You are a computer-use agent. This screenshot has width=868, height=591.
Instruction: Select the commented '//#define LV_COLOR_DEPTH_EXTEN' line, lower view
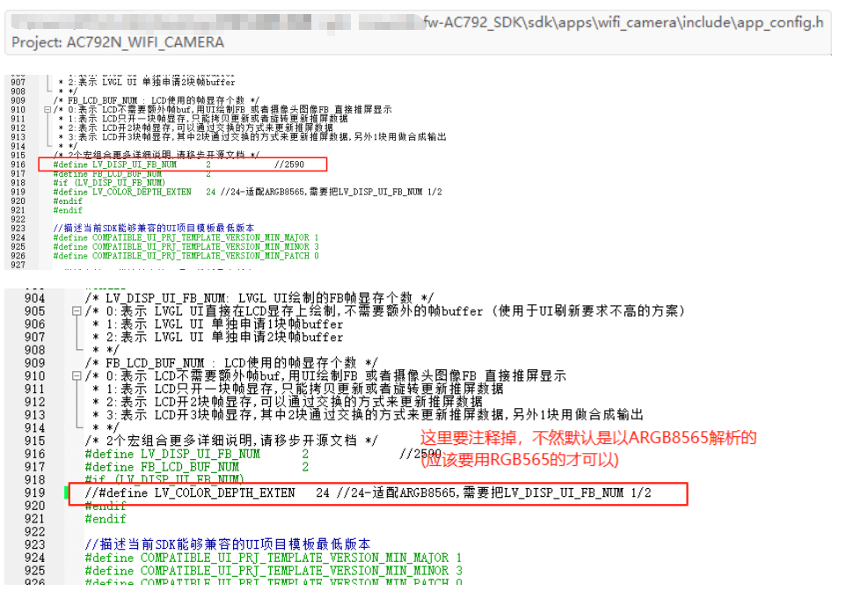click(x=368, y=493)
